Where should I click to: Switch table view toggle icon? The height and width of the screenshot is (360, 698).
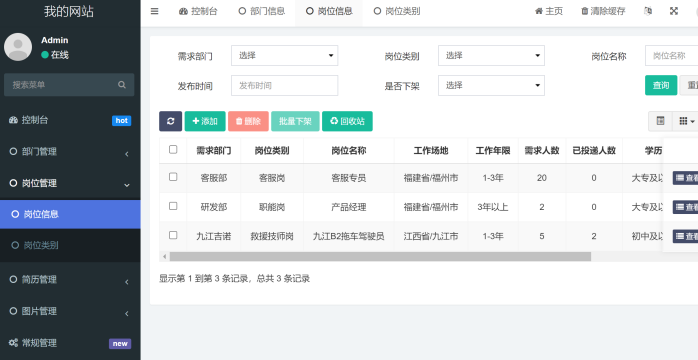660,121
